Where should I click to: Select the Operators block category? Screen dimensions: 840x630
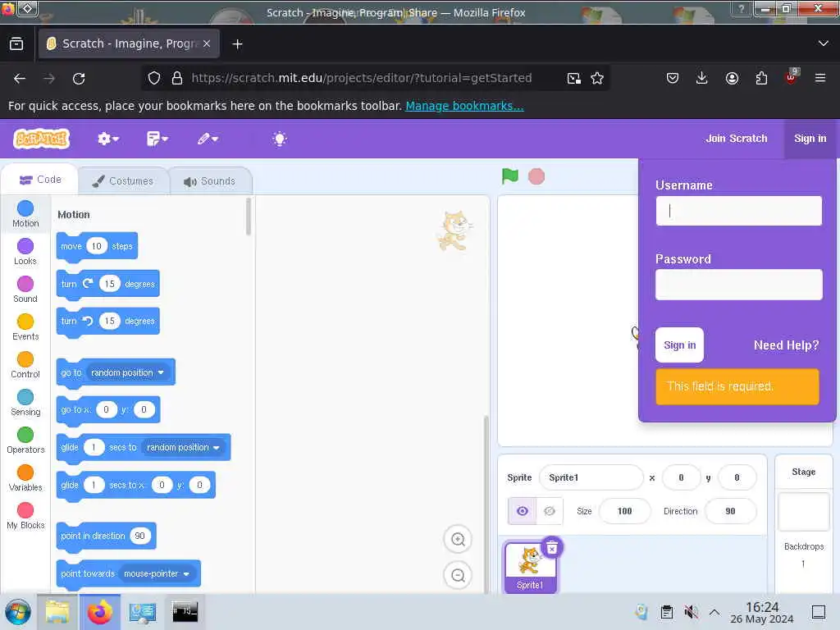pyautogui.click(x=25, y=441)
